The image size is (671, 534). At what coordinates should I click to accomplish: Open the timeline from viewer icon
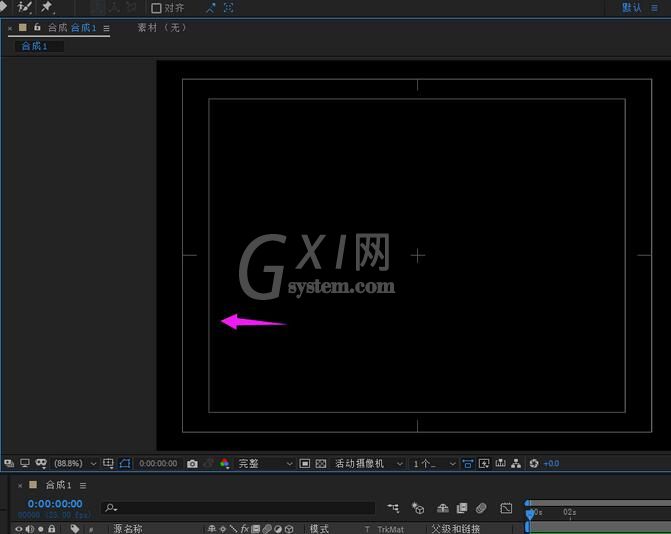[x=500, y=463]
